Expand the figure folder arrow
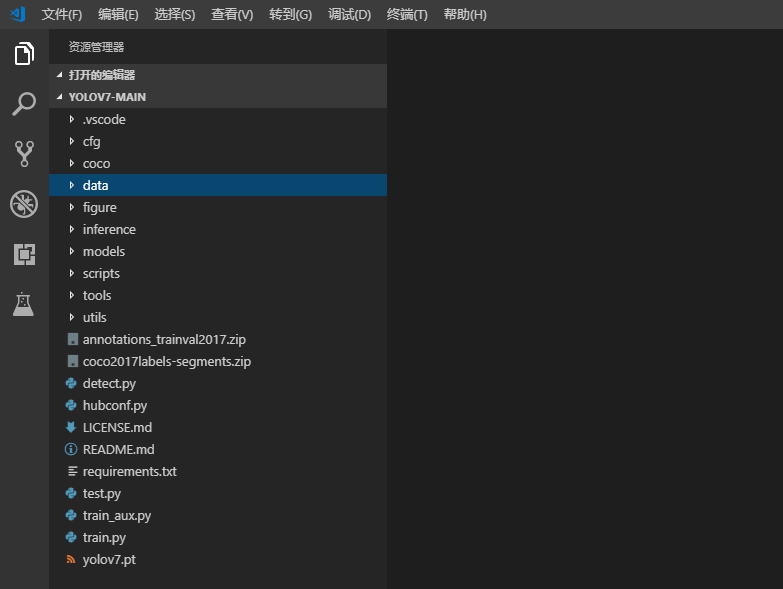Screen dimensions: 783x589 pyautogui.click(x=72, y=207)
